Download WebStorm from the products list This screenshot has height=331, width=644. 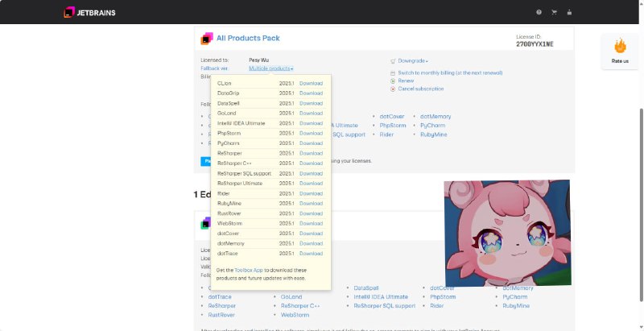tap(311, 223)
